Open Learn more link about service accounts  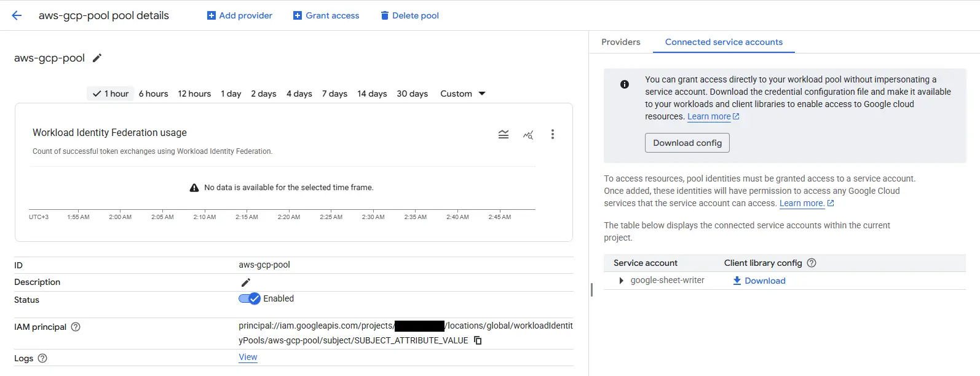(807, 203)
